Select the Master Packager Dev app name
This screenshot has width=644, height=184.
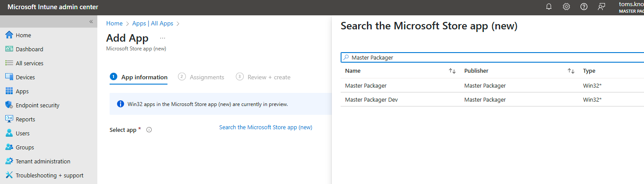[x=371, y=99]
